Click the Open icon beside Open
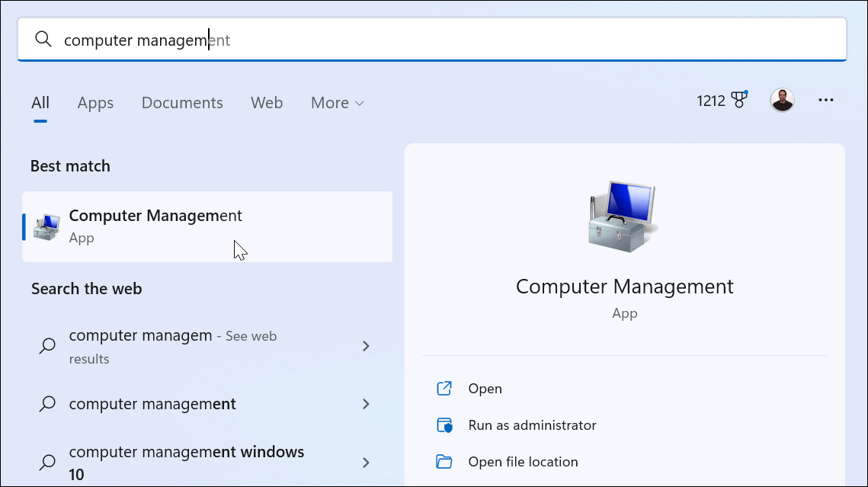This screenshot has width=868, height=487. click(x=444, y=389)
